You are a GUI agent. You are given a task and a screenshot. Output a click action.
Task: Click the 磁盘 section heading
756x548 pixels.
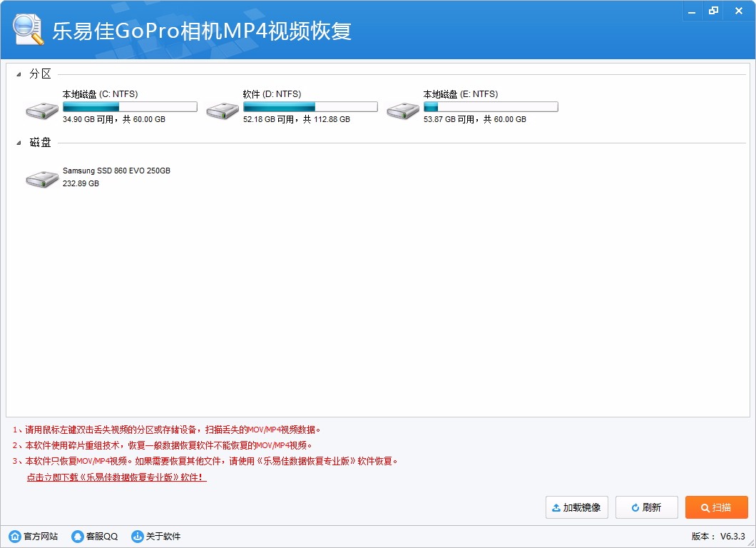[40, 142]
